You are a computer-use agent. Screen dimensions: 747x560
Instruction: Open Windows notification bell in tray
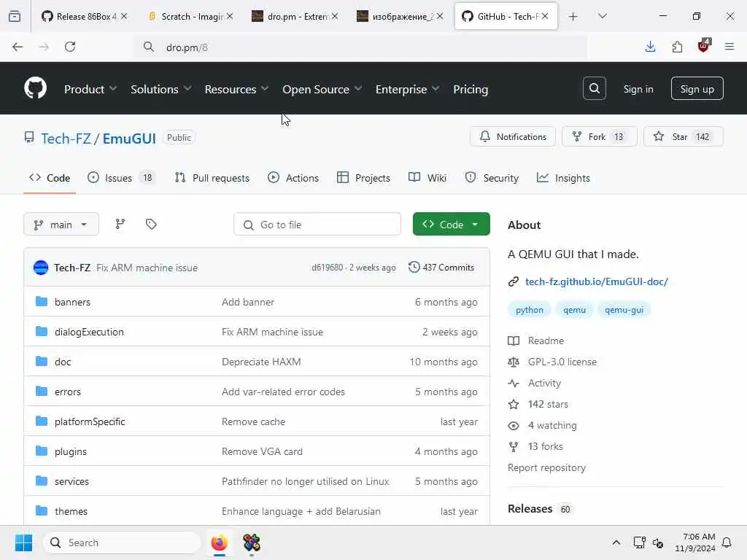pos(727,542)
